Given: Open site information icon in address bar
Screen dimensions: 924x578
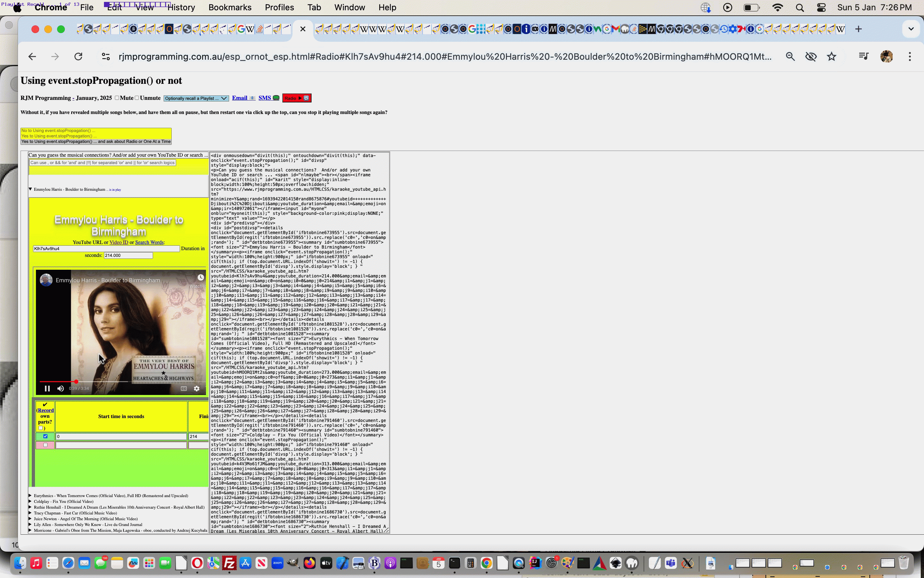Looking at the screenshot, I should pyautogui.click(x=106, y=57).
